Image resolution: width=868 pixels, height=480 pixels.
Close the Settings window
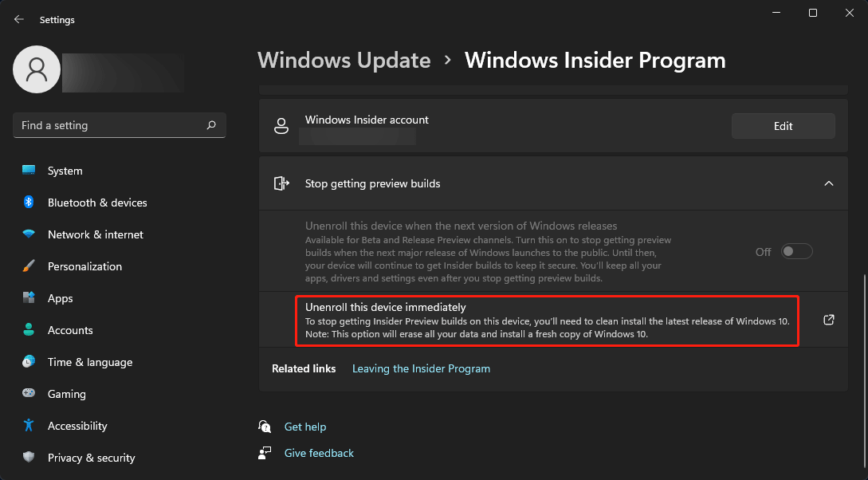click(849, 13)
